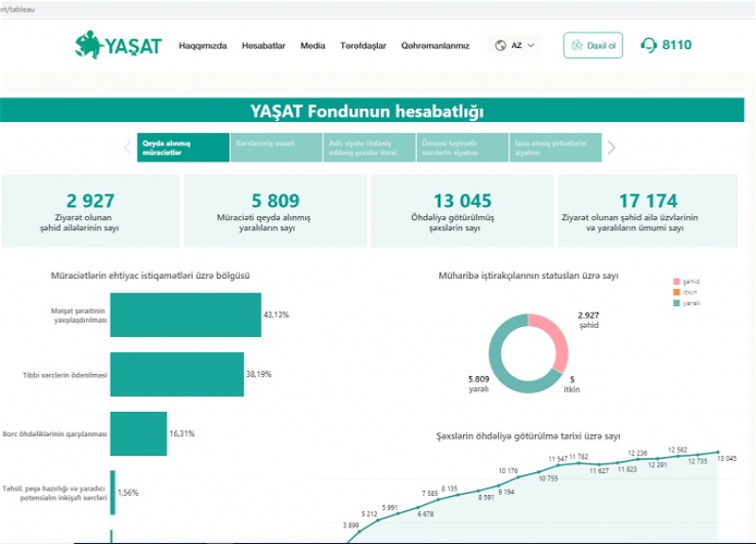Click the Şəxslərin öhdəliyə götürülmə chart title

click(528, 436)
